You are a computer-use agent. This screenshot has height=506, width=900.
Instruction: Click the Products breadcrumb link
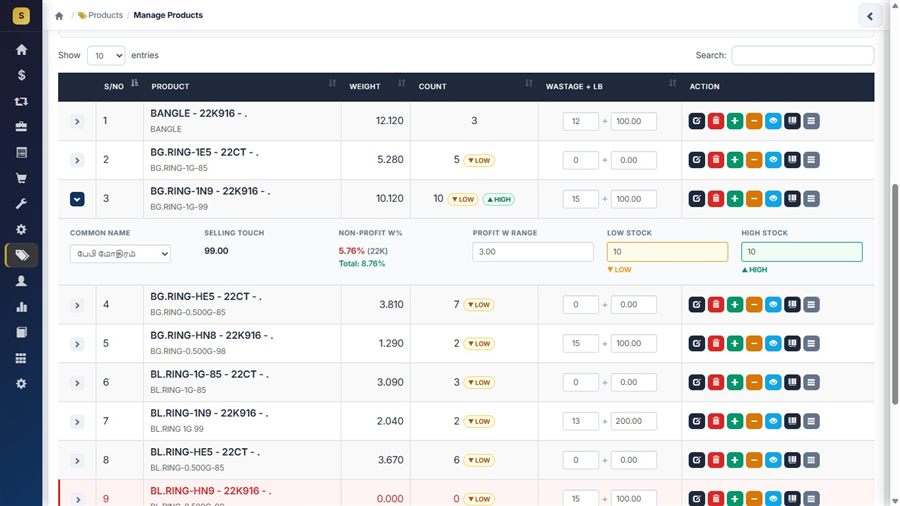tap(100, 15)
